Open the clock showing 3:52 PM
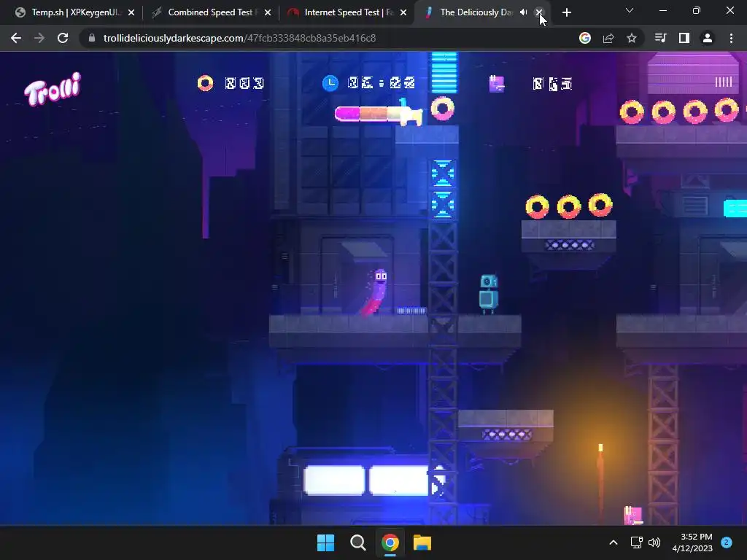 click(x=692, y=542)
